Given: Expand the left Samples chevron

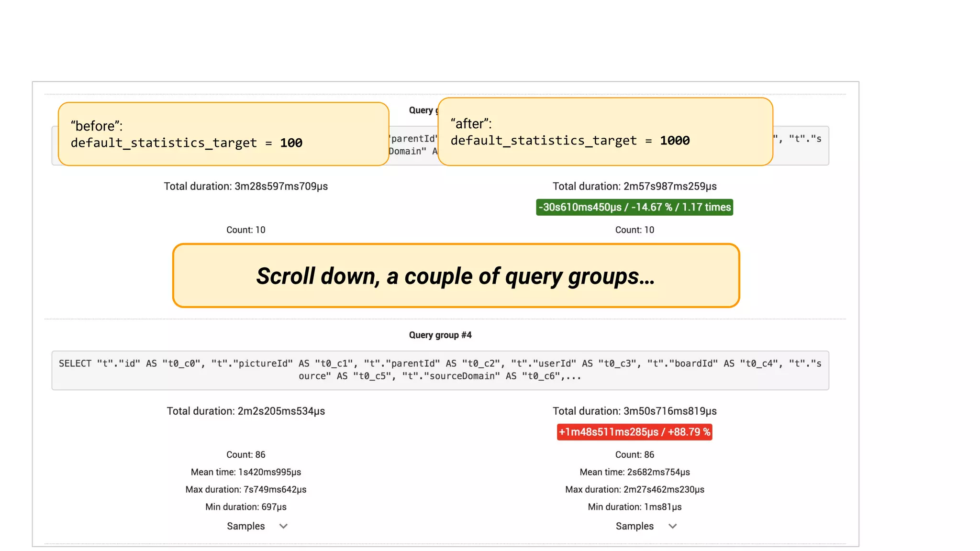Looking at the screenshot, I should coord(283,526).
